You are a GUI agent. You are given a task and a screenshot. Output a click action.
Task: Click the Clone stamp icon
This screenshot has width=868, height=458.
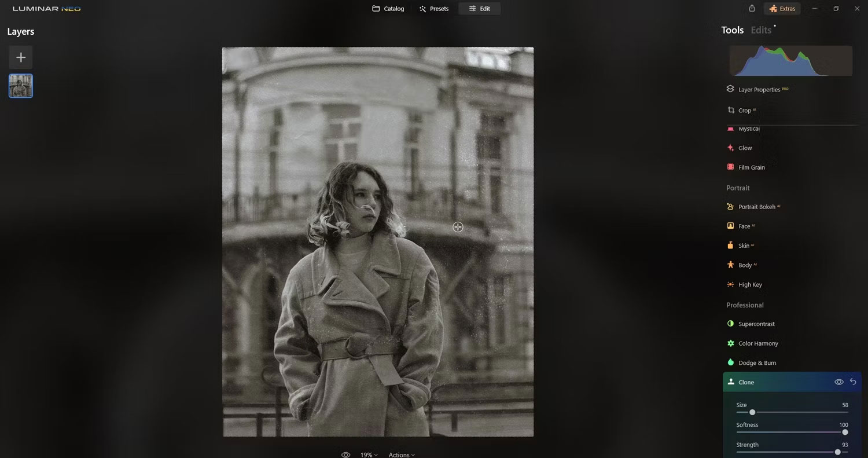[731, 382]
